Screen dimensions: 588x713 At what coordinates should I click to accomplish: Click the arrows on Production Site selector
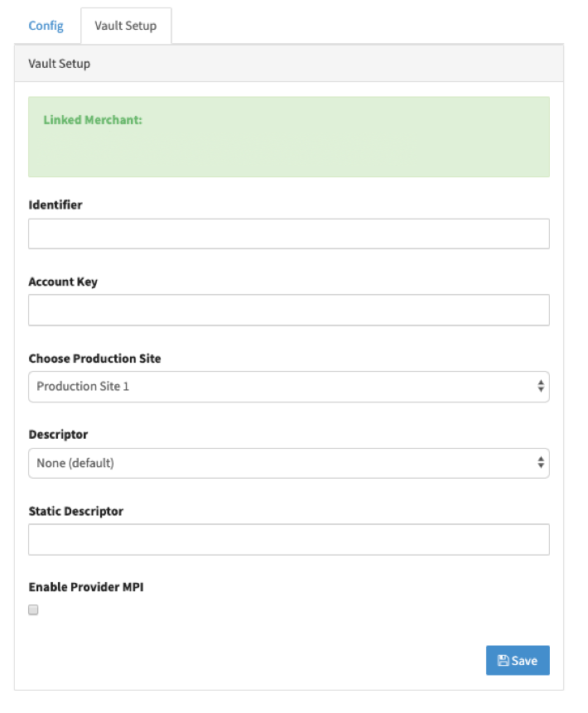point(541,387)
